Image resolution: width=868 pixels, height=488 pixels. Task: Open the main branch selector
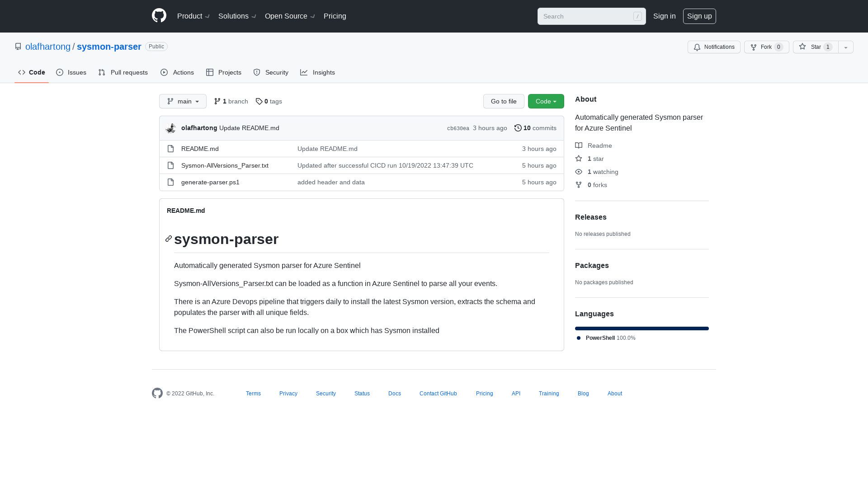coord(183,101)
